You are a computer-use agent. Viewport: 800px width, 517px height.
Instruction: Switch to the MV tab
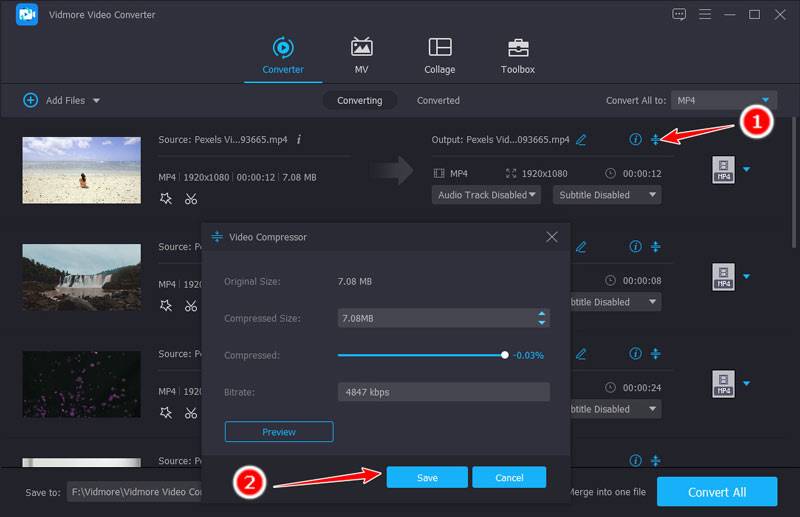tap(361, 56)
